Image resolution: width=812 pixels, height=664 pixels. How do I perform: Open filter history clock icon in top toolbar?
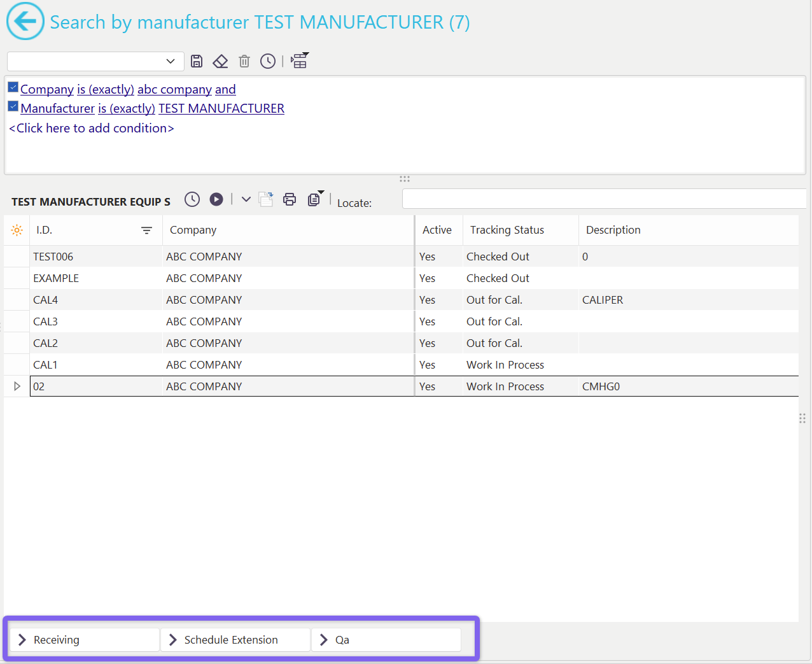pos(268,61)
